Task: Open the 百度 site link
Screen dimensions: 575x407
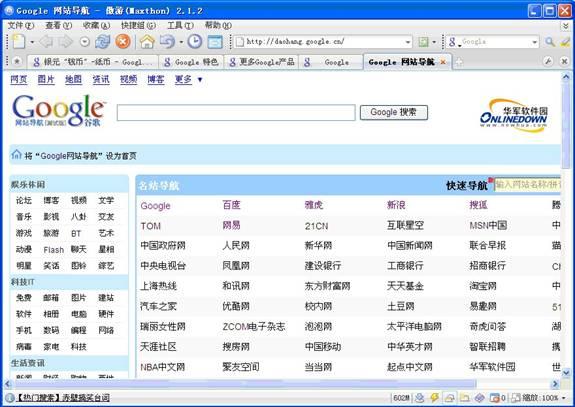Action: 231,205
